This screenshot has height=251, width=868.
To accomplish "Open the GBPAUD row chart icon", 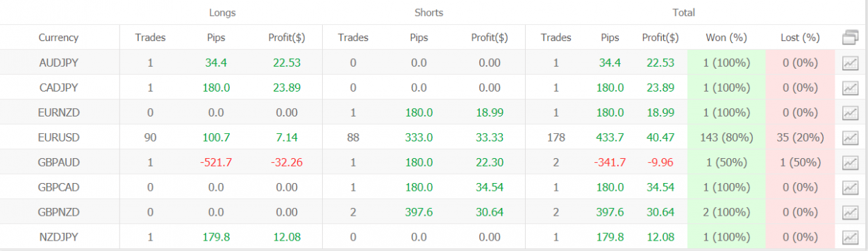I will pos(850,163).
